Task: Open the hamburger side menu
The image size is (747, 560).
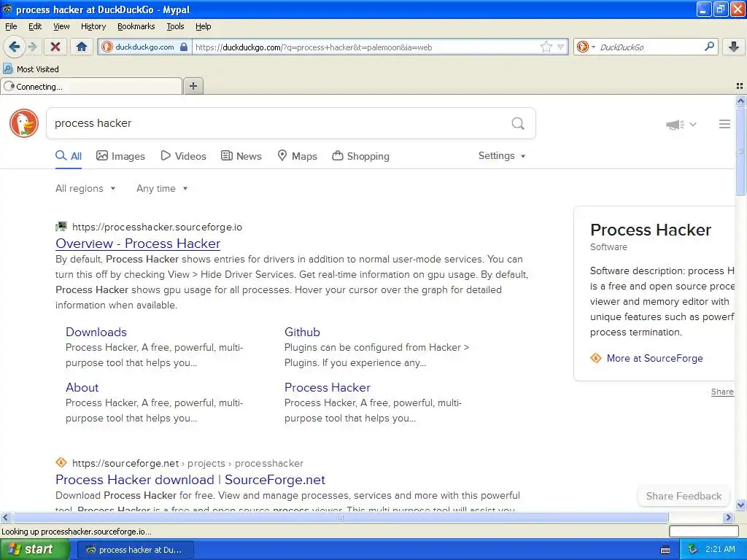Action: coord(724,124)
